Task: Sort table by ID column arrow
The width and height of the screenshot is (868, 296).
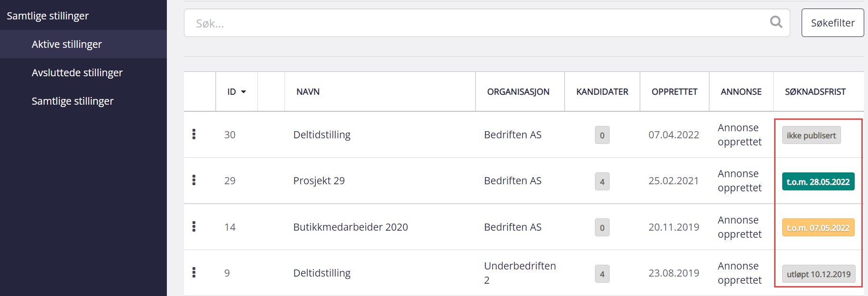Action: [x=243, y=92]
